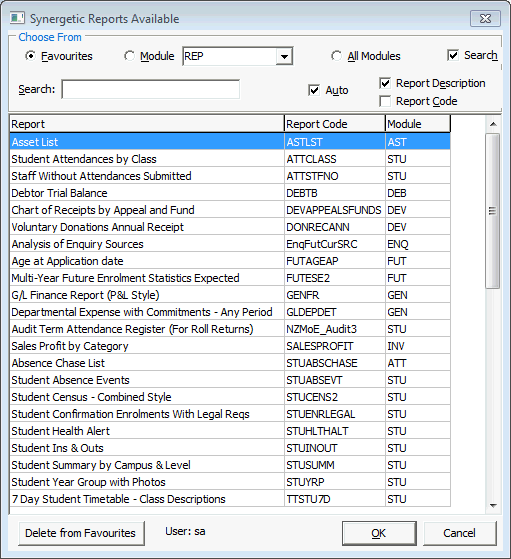Click the STUABSCHASE report code cell
The height and width of the screenshot is (559, 511).
tap(335, 363)
